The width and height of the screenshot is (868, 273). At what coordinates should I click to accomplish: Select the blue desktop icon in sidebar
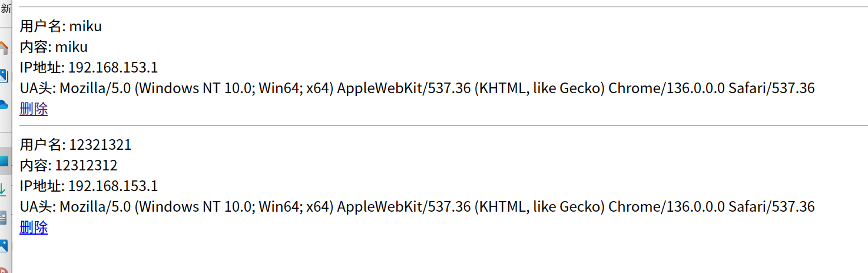[5, 161]
